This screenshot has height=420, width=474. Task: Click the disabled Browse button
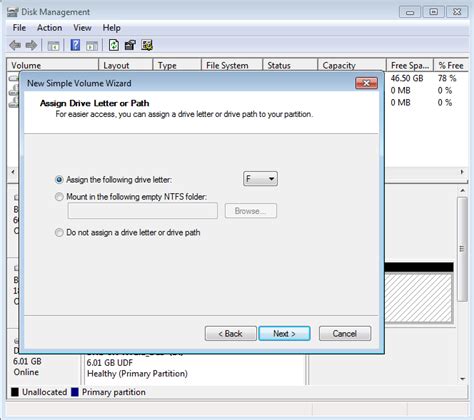coord(251,211)
